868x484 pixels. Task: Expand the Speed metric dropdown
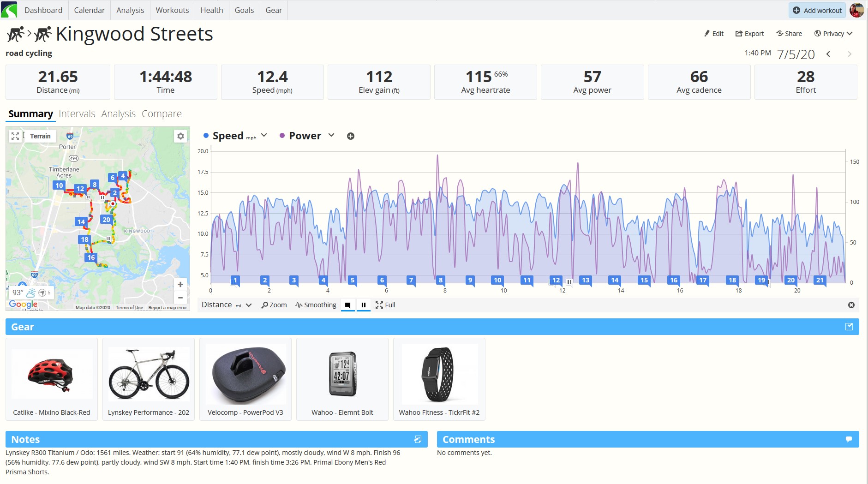point(264,135)
